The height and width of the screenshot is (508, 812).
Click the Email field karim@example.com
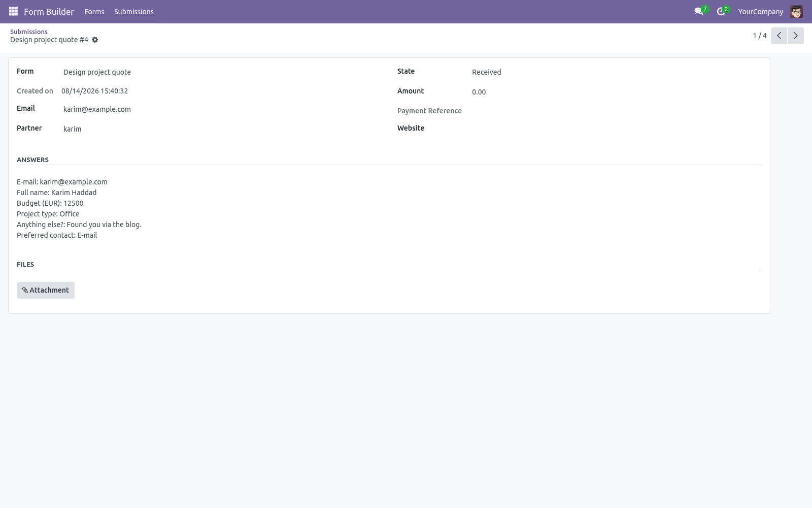point(97,109)
